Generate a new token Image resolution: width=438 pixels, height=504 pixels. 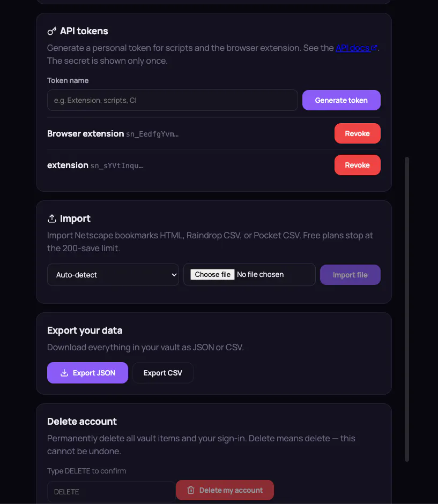341,100
